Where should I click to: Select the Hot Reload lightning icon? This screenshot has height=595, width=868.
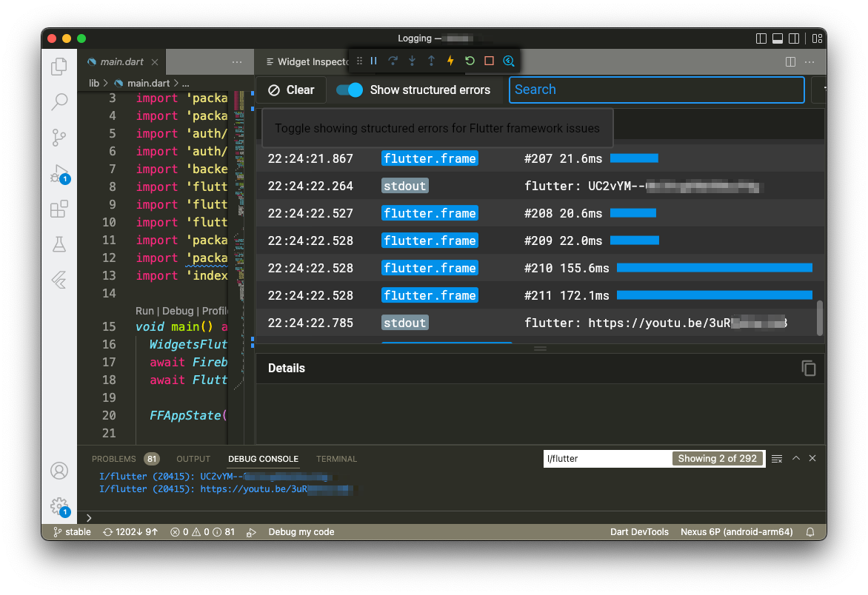click(450, 61)
